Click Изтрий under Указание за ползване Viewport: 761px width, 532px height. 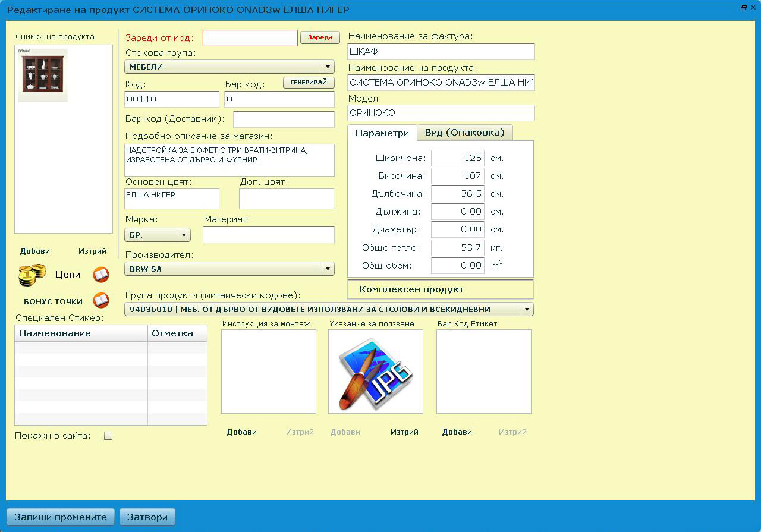(404, 432)
